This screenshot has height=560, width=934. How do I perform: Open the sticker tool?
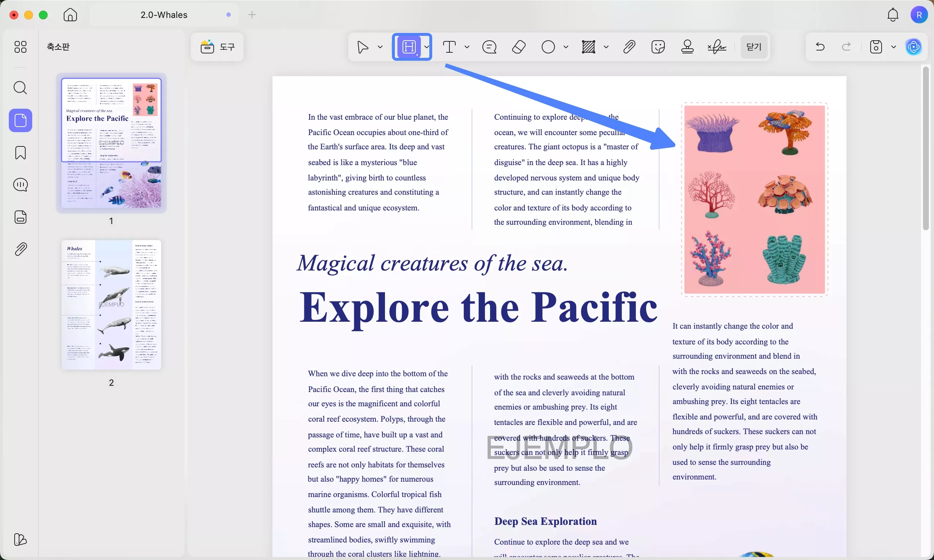pos(658,47)
